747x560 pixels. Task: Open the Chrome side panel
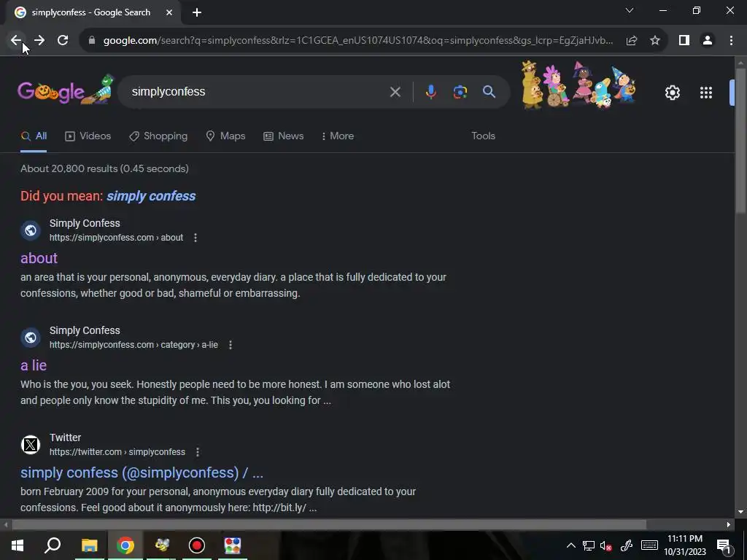684,41
